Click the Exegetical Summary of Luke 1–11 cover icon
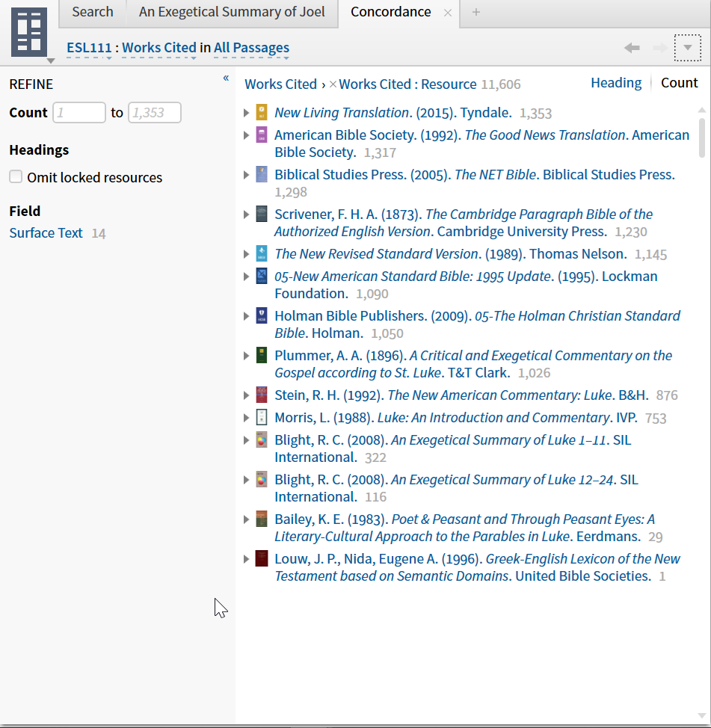This screenshot has height=728, width=711. [262, 439]
